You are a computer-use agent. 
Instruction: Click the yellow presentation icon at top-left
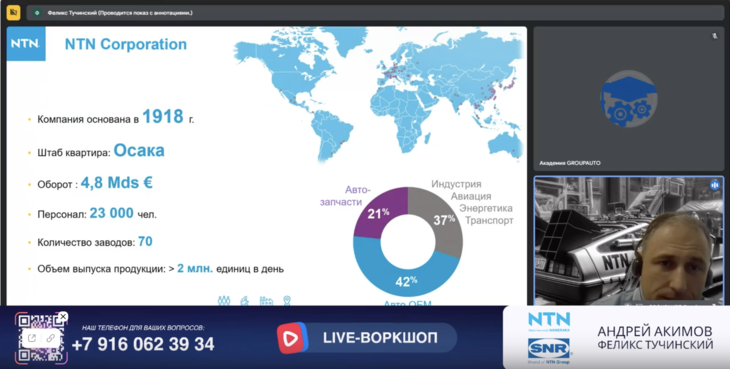tap(13, 13)
